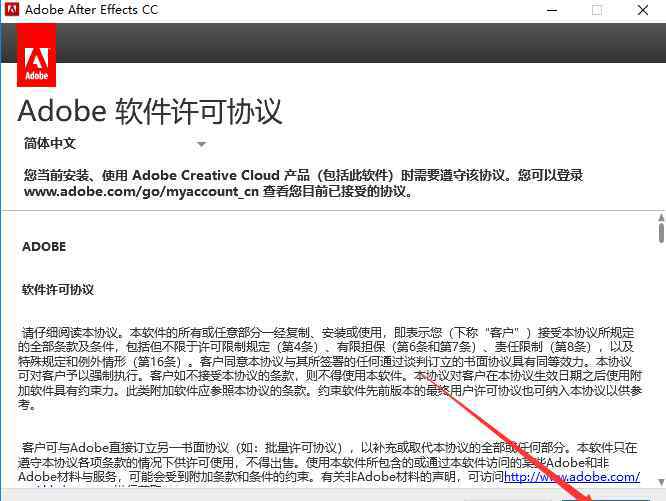Maximize the Adobe After Effects CC window

597,10
